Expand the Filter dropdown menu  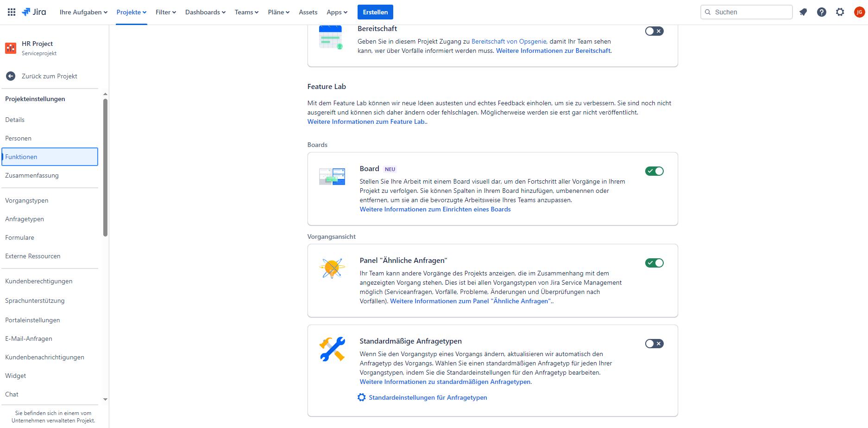tap(165, 12)
